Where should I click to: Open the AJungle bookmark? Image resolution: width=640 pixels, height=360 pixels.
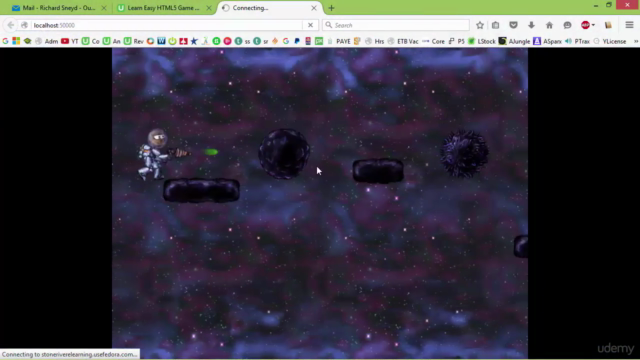[x=515, y=41]
